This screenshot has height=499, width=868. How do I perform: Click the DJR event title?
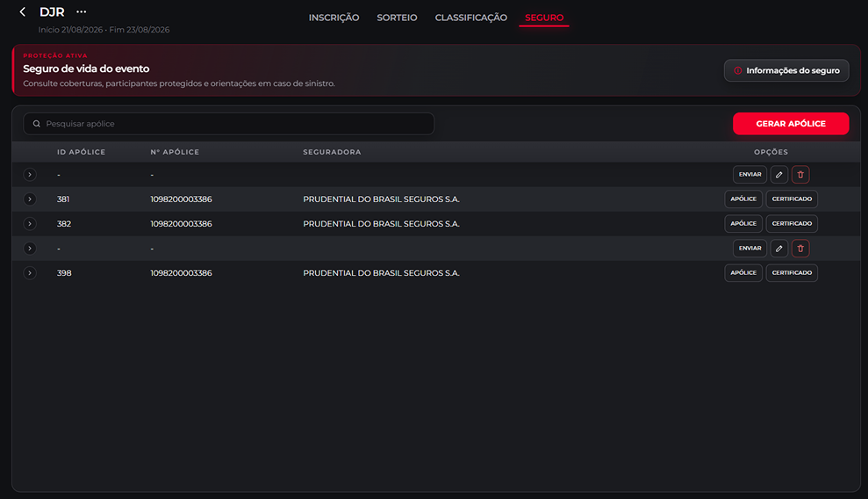click(52, 11)
